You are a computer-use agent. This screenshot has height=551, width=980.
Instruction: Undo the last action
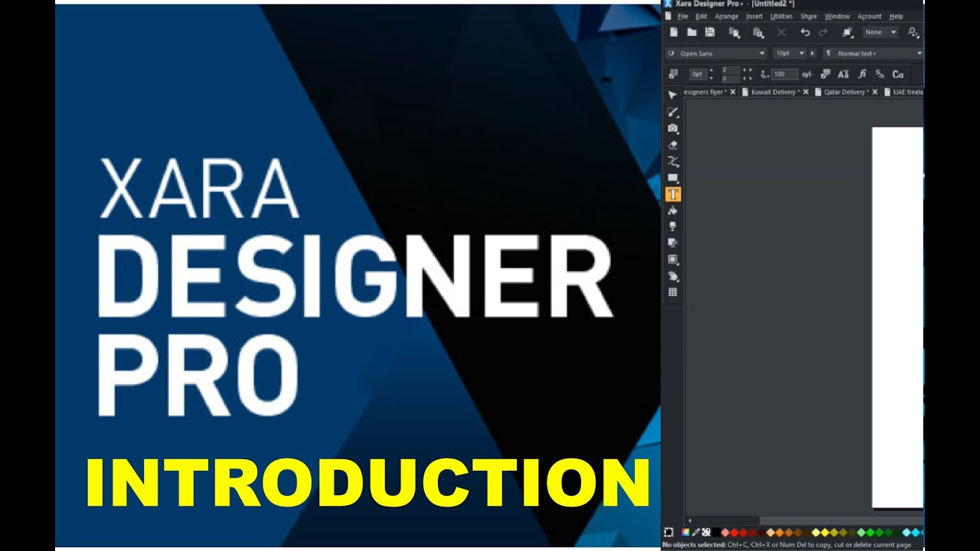coord(805,32)
